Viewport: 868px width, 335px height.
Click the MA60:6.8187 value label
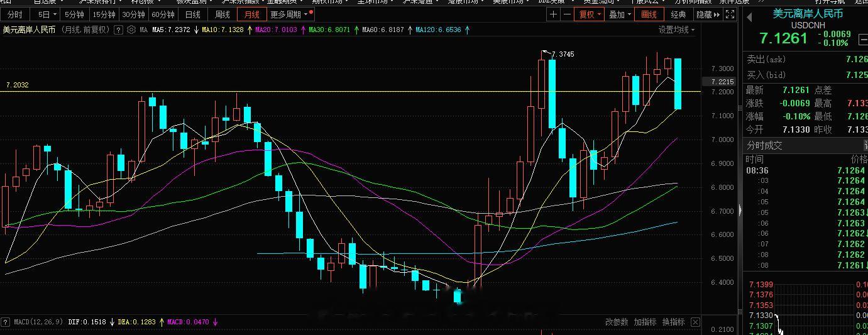coord(383,30)
